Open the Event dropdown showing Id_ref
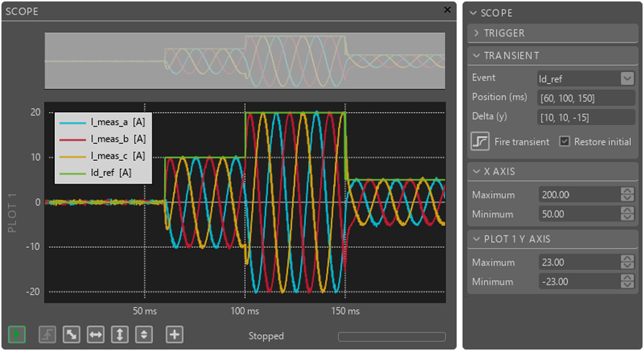644x351 pixels. (x=586, y=78)
